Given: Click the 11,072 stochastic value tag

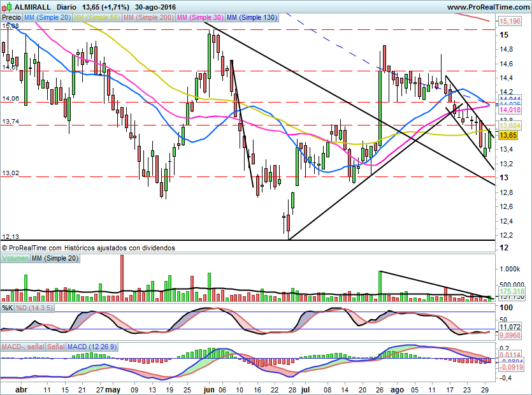Looking at the screenshot, I should [510, 327].
